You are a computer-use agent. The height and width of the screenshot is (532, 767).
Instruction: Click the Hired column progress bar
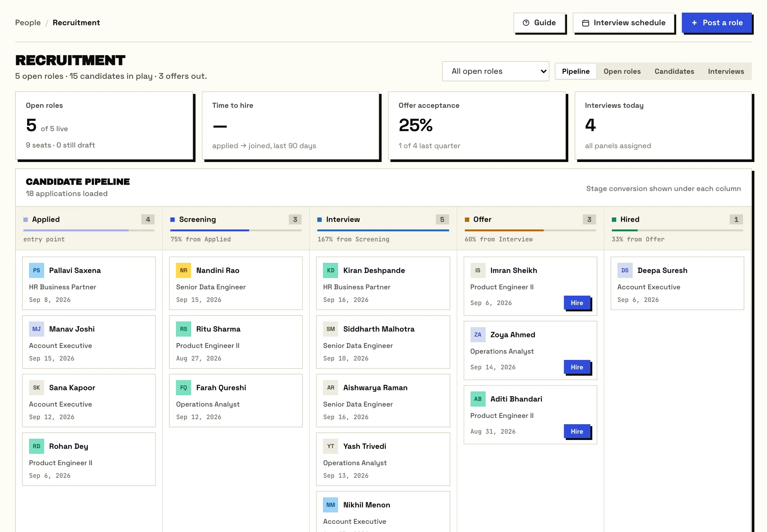[677, 230]
